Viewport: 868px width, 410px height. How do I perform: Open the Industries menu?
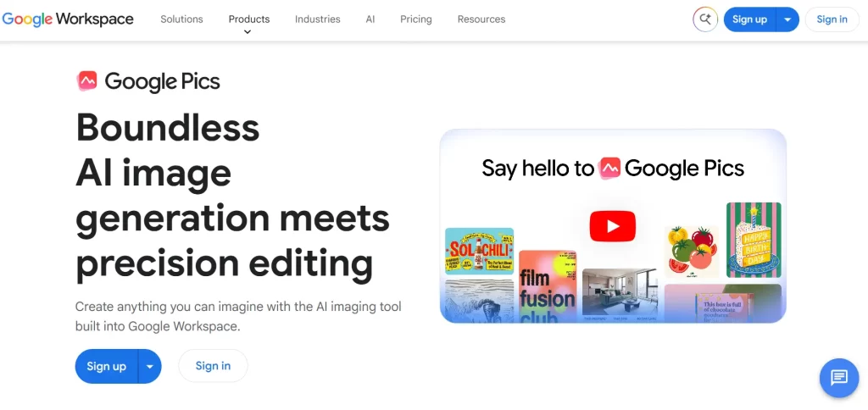tap(318, 19)
